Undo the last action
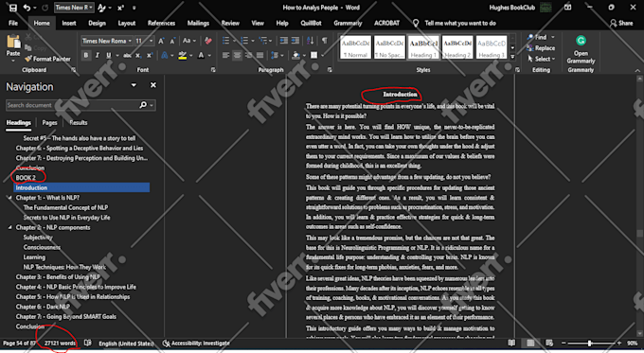 27,8
